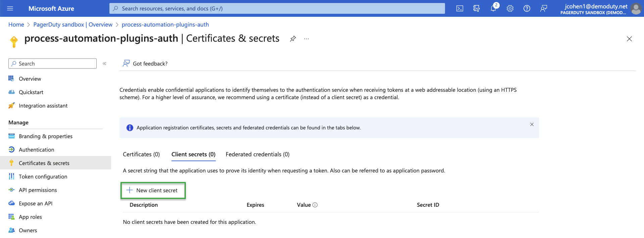Click the sidebar Search field
Viewport: 644px width, 238px height.
[x=52, y=64]
